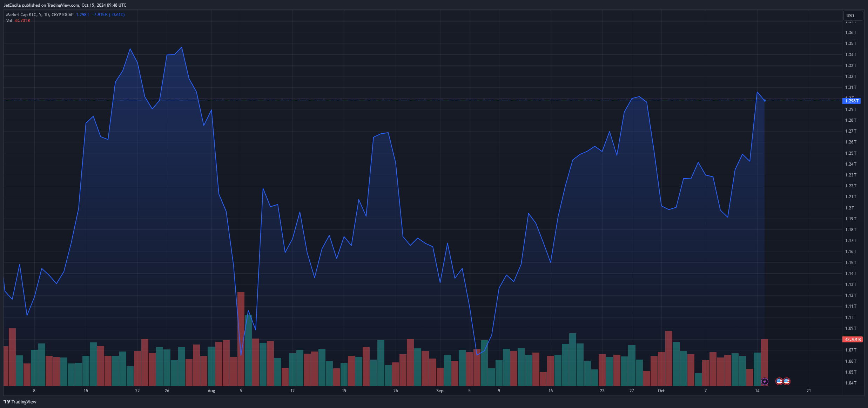Click the TradingView logo at bottom left

tap(20, 402)
